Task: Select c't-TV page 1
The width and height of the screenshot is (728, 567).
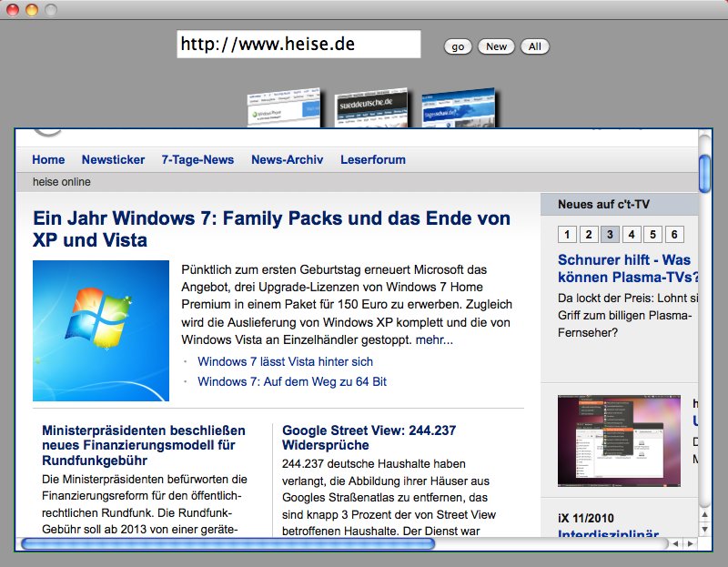Action: 567,235
